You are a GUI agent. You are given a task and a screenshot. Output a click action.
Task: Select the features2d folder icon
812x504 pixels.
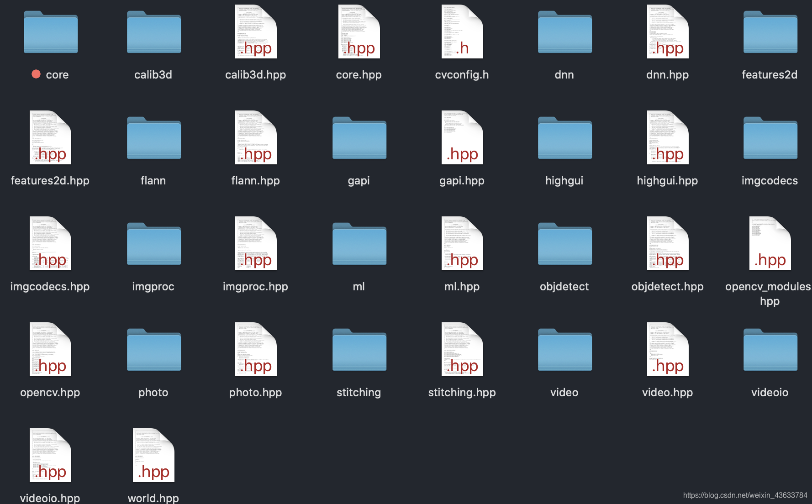pyautogui.click(x=770, y=32)
